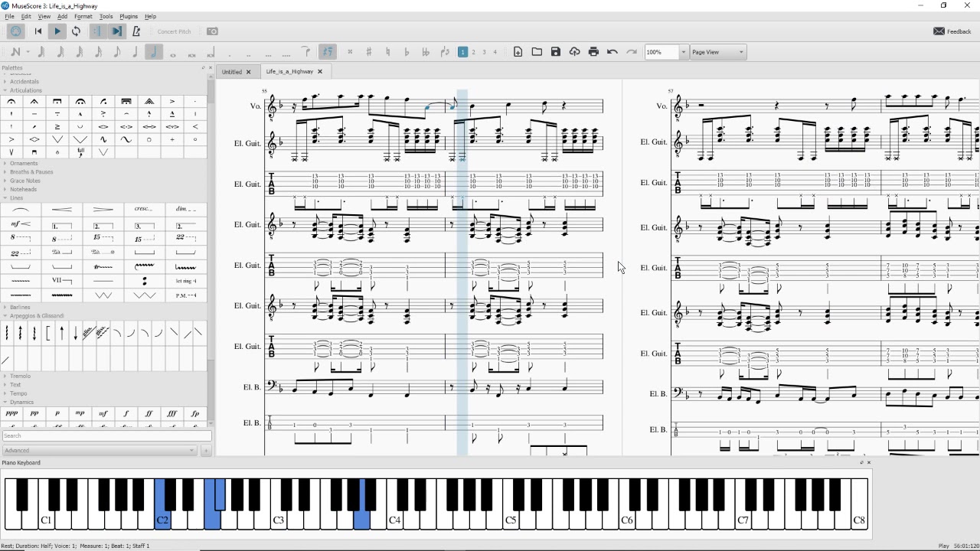This screenshot has width=980, height=551.
Task: Select the P.M. palm mute line
Action: pos(186,295)
